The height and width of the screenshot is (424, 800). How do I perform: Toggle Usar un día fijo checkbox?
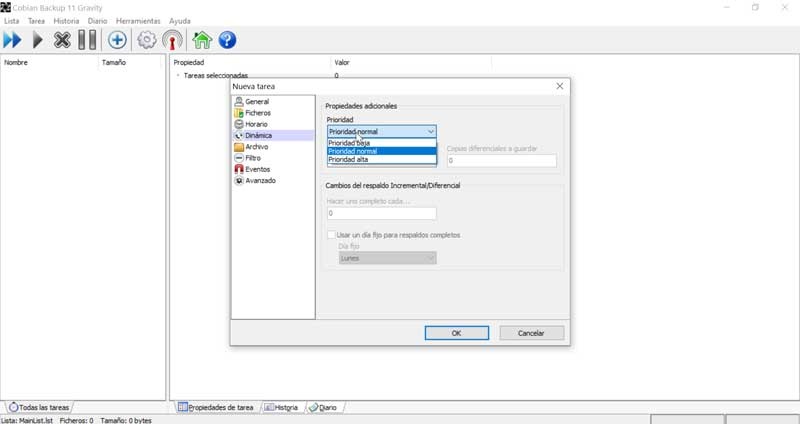tap(331, 235)
